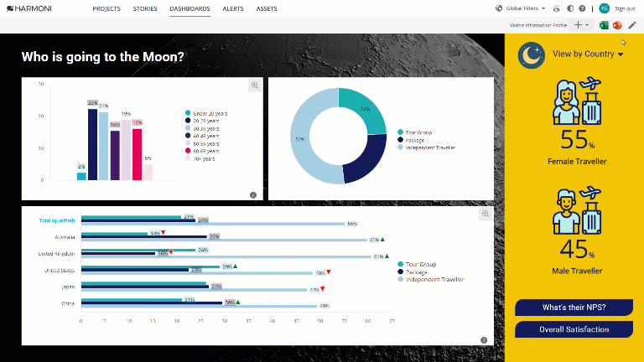Zoom into the age group bar chart
644x362 pixels.
point(255,85)
